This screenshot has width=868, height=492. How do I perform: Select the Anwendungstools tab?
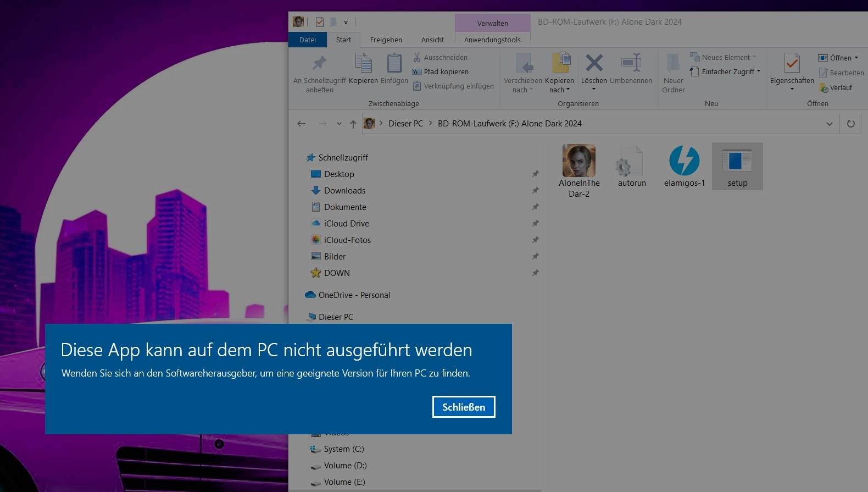click(492, 40)
